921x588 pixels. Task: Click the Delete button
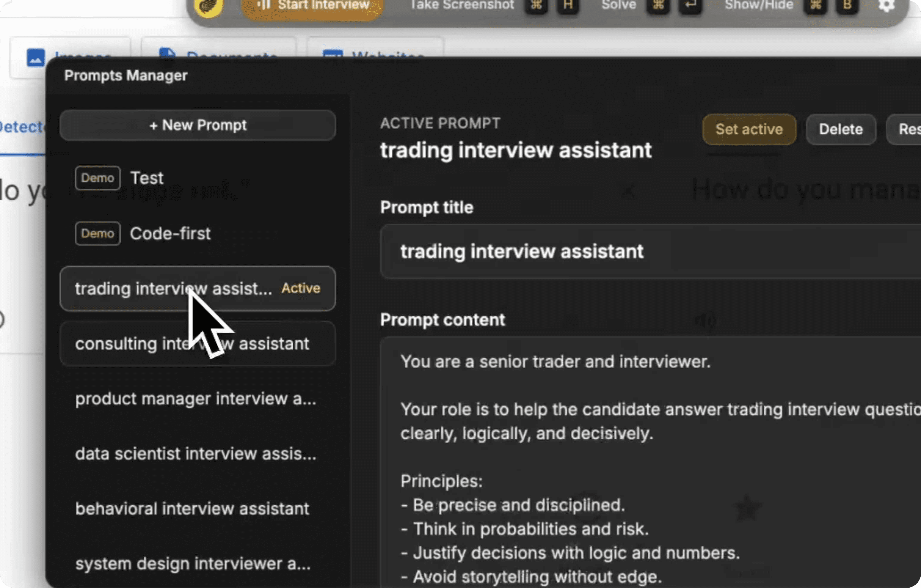tap(841, 130)
